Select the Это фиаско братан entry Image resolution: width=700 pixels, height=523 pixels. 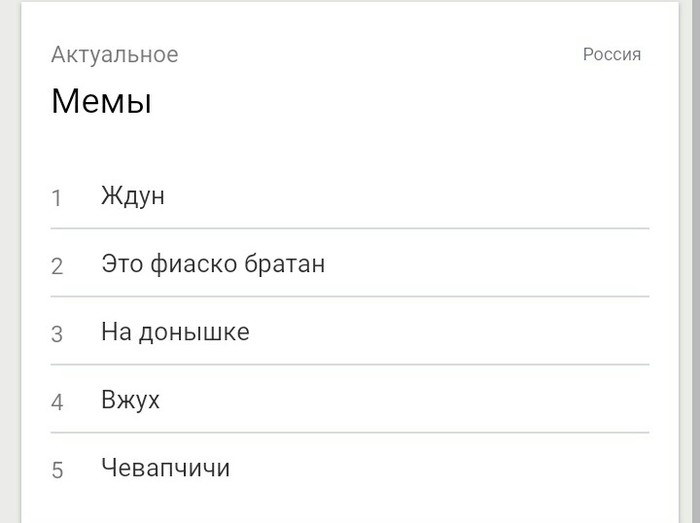point(213,264)
